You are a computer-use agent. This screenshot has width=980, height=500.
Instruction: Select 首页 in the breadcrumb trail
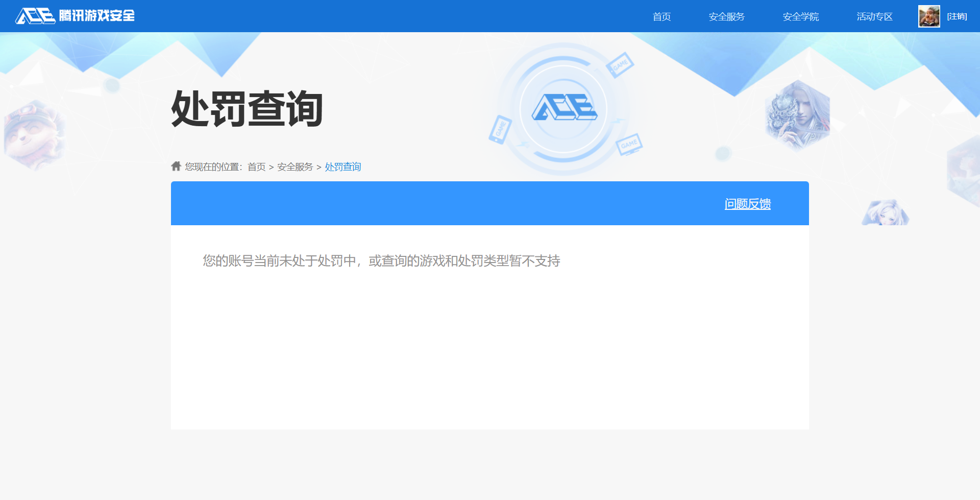pos(256,167)
